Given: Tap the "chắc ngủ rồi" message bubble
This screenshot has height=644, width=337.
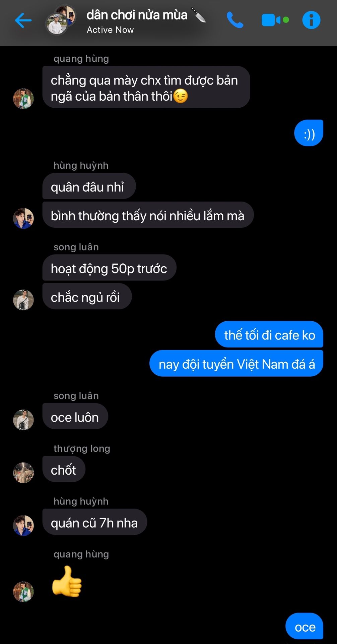Looking at the screenshot, I should point(87,297).
